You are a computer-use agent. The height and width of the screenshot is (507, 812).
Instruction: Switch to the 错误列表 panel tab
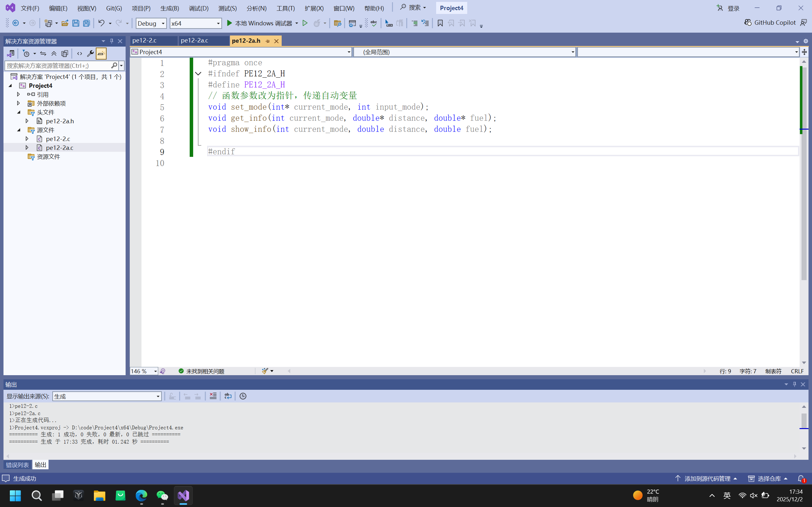pos(17,465)
